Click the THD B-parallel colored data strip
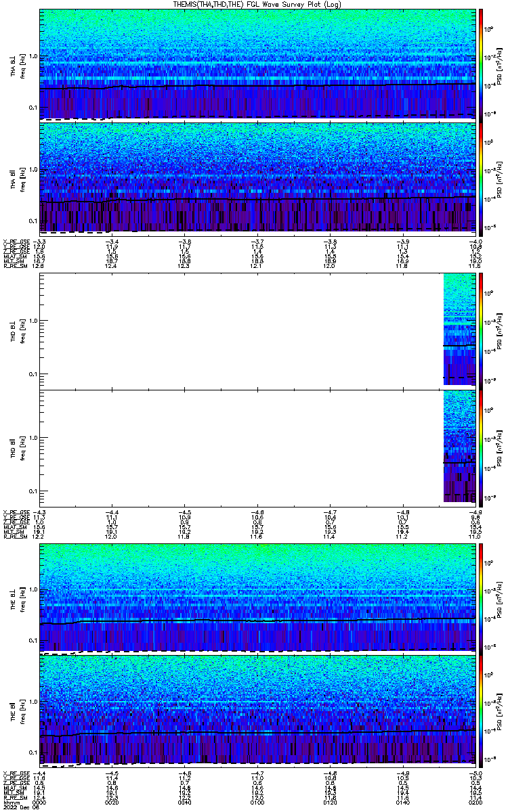The image size is (508, 812). 459,447
